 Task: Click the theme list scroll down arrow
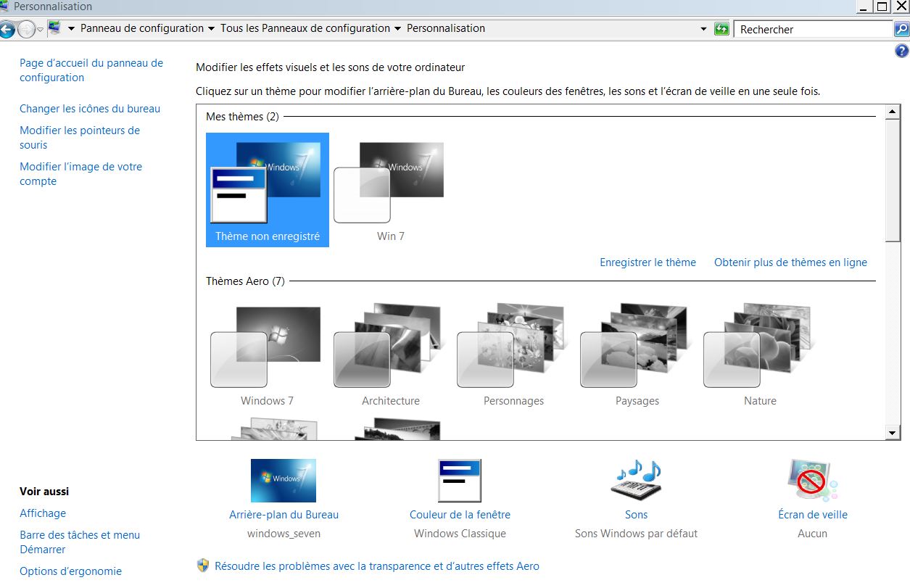pos(893,433)
